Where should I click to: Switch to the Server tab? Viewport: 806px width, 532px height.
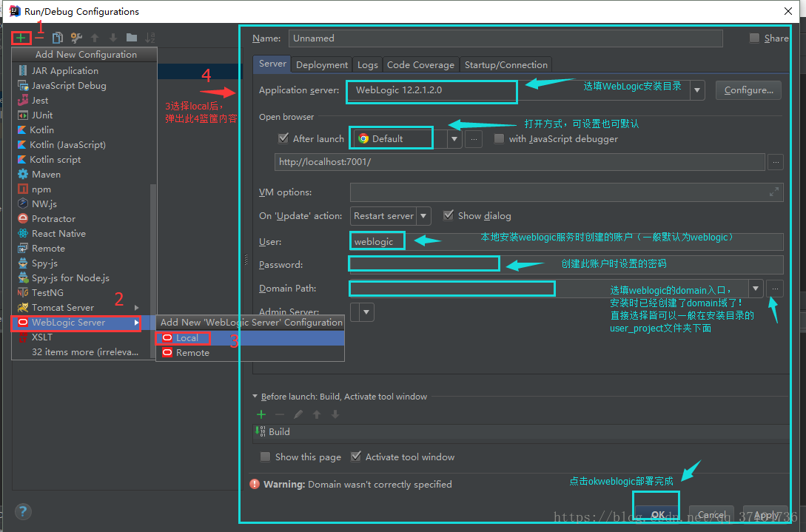pos(272,64)
